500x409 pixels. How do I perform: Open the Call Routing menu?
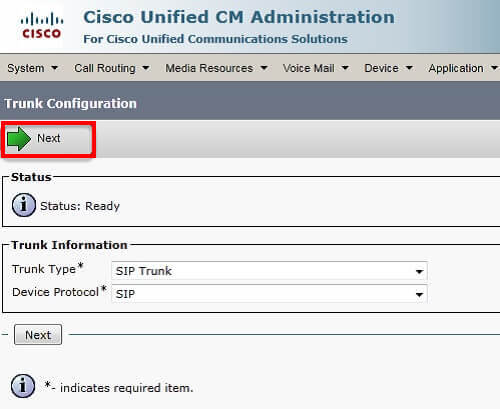pyautogui.click(x=112, y=68)
